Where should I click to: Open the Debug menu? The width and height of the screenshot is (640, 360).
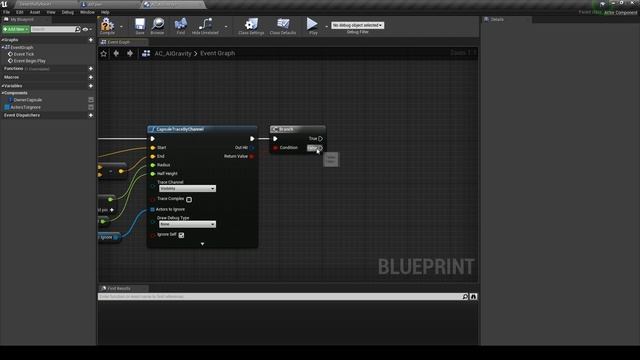tap(68, 12)
